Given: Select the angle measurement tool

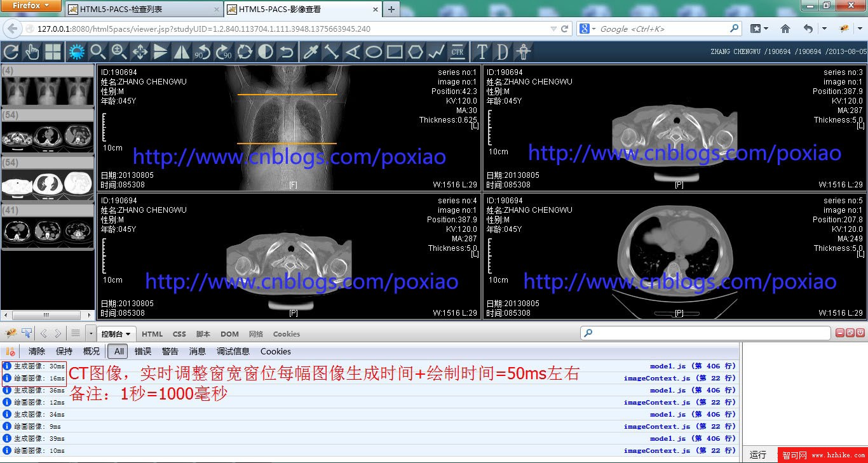Looking at the screenshot, I should pyautogui.click(x=352, y=52).
